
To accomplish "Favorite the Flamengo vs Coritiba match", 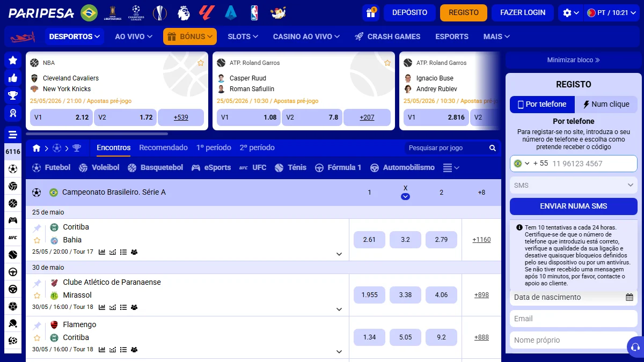I will coord(37,338).
